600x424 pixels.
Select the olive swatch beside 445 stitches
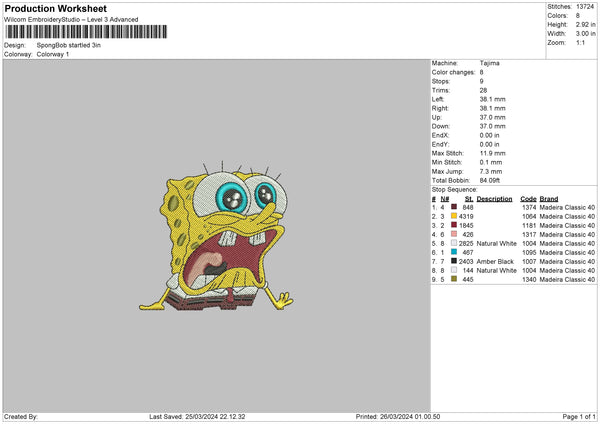coord(454,279)
